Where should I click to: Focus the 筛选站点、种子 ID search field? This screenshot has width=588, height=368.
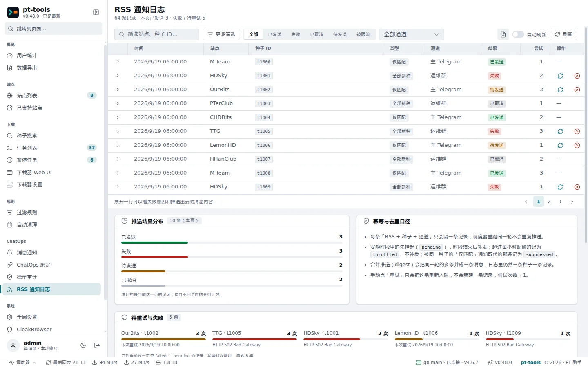point(157,34)
